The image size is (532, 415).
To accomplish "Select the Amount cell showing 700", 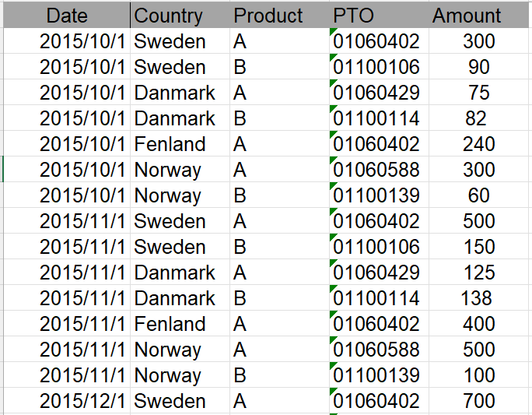I will (479, 401).
